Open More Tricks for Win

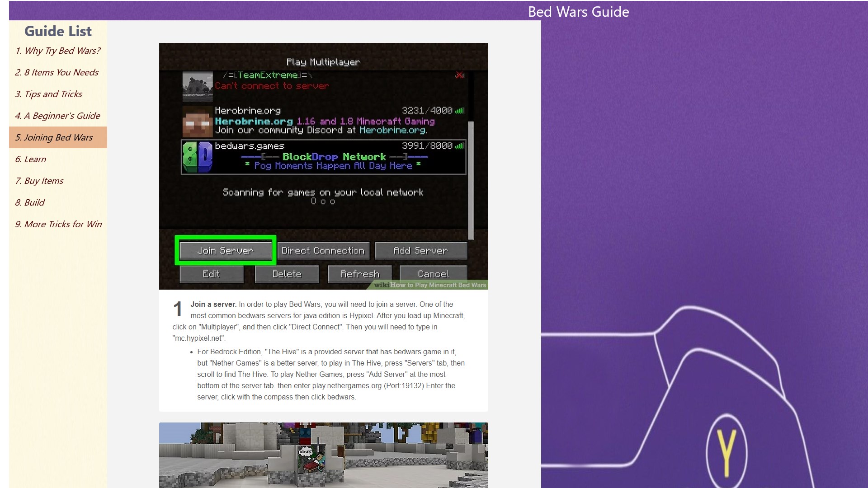tap(58, 224)
